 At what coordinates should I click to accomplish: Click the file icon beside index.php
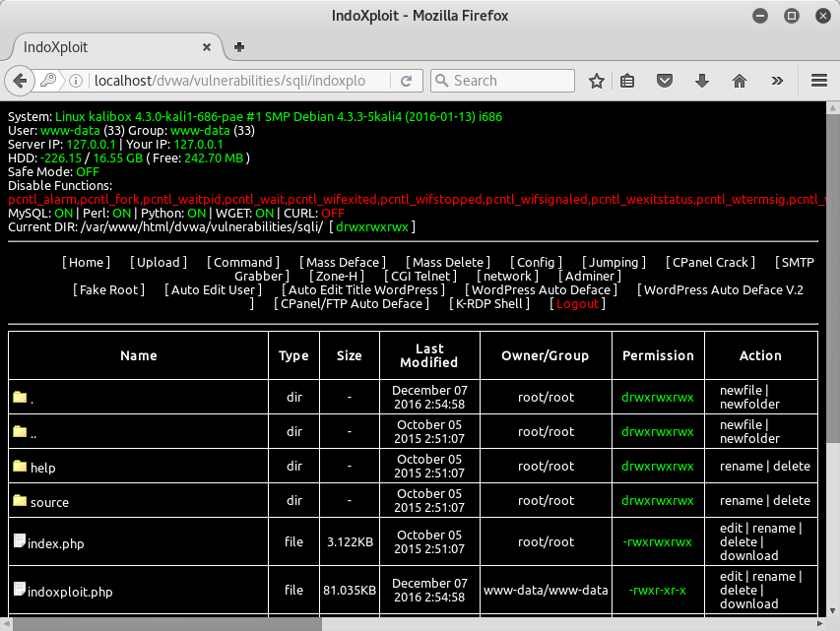point(20,541)
